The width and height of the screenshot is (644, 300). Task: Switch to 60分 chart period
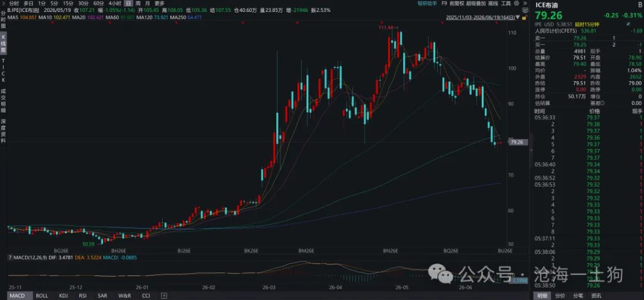(99, 3)
